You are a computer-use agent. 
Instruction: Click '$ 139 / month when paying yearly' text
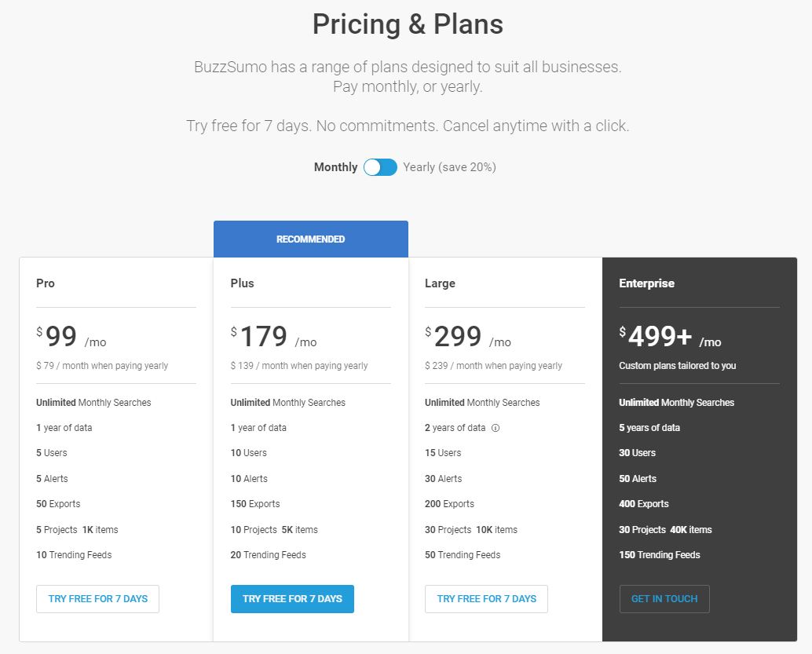pos(299,366)
